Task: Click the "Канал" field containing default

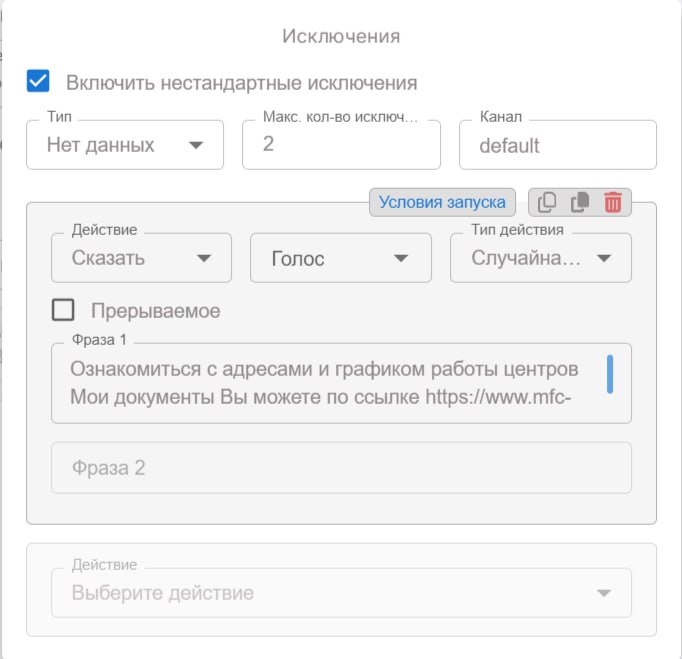Action: point(557,146)
